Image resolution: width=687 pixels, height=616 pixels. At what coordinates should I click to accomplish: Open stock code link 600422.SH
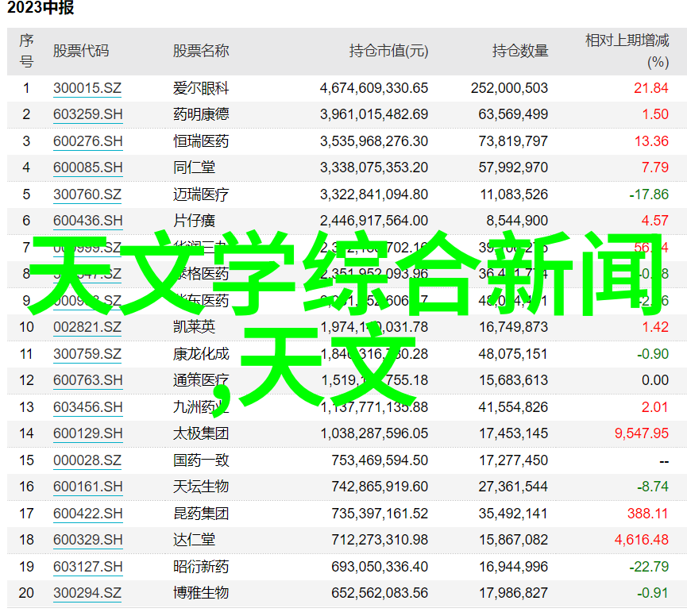[x=87, y=514]
